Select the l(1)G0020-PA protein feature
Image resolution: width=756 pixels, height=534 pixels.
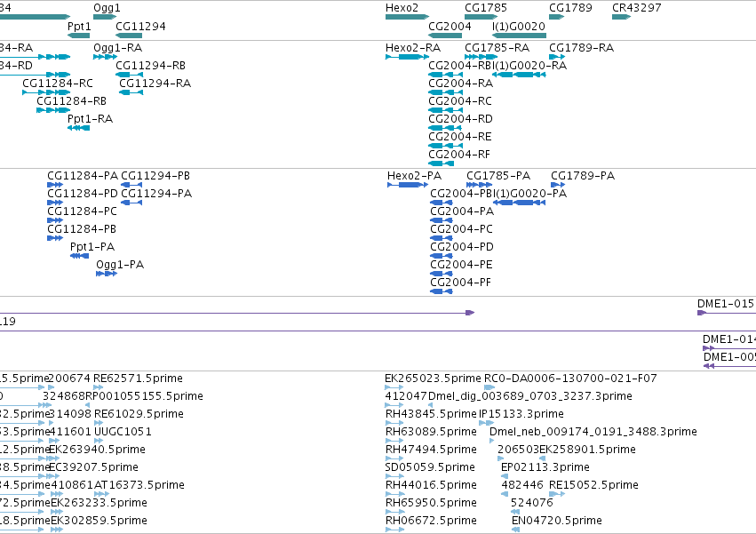click(x=520, y=203)
